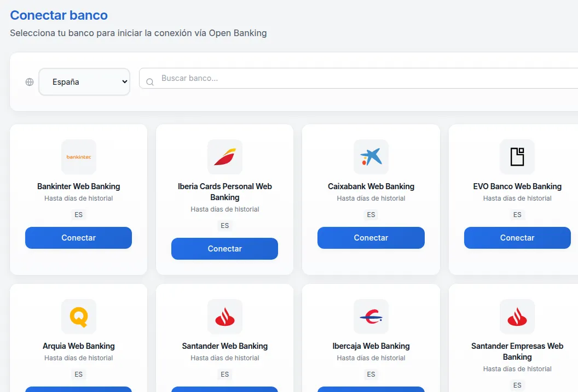Viewport: 578px width, 392px height.
Task: Click the Conectar banco page heading
Action: pyautogui.click(x=59, y=15)
